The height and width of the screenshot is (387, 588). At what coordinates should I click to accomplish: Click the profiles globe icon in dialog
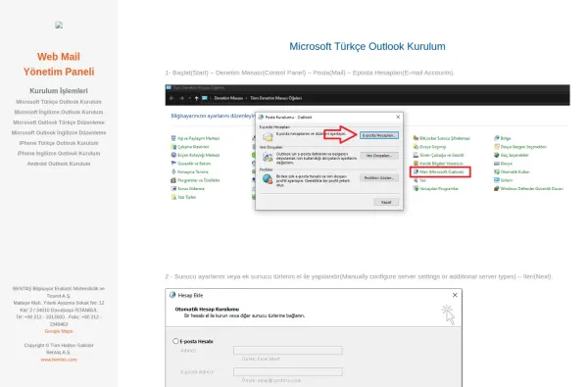[x=268, y=179]
